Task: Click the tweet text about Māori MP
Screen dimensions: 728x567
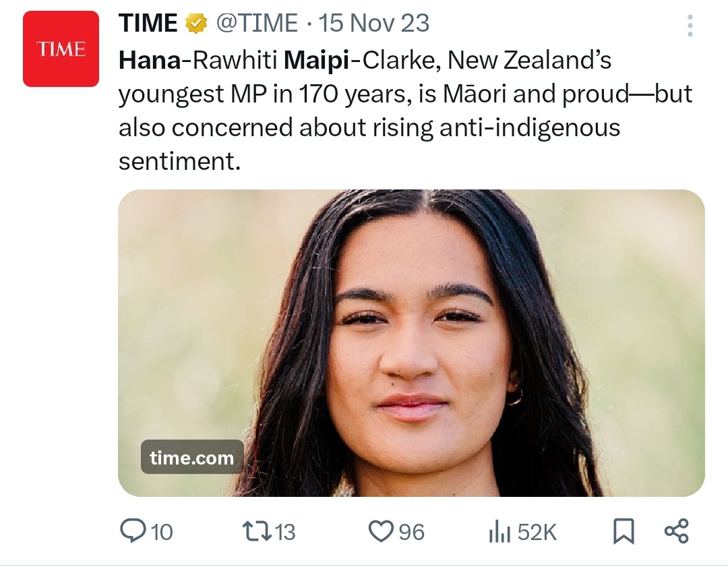Action: click(404, 111)
